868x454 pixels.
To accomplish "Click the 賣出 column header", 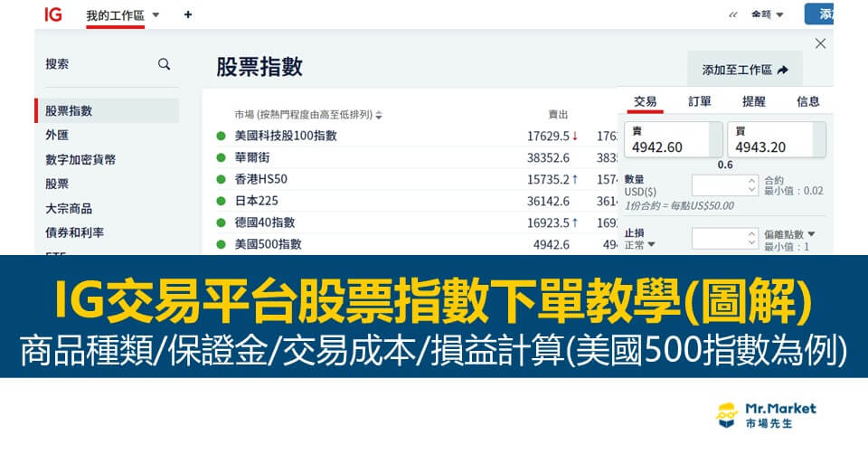I will point(558,115).
